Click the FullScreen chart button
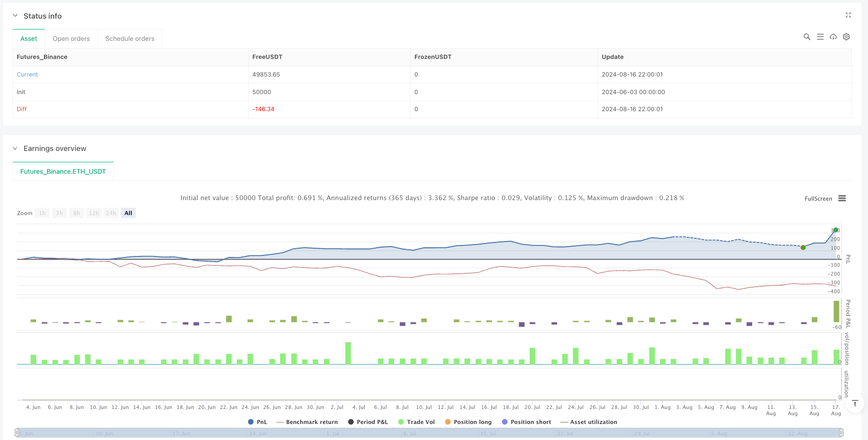 click(818, 199)
